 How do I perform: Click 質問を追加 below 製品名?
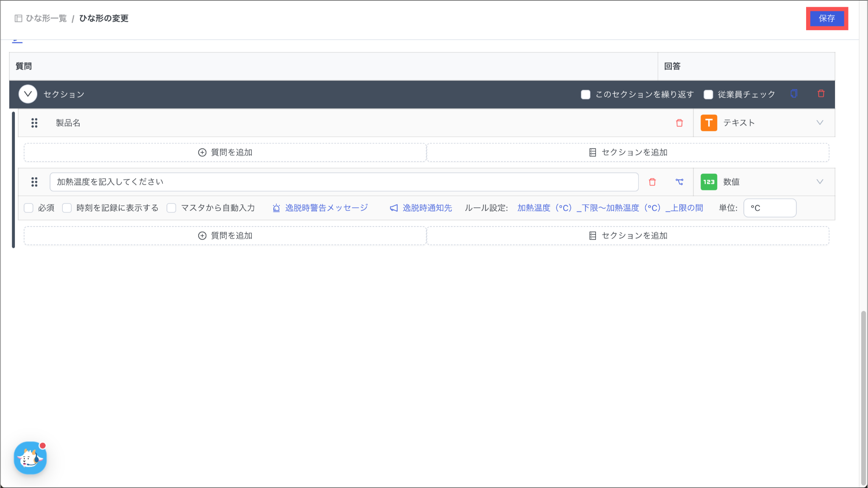click(x=225, y=152)
